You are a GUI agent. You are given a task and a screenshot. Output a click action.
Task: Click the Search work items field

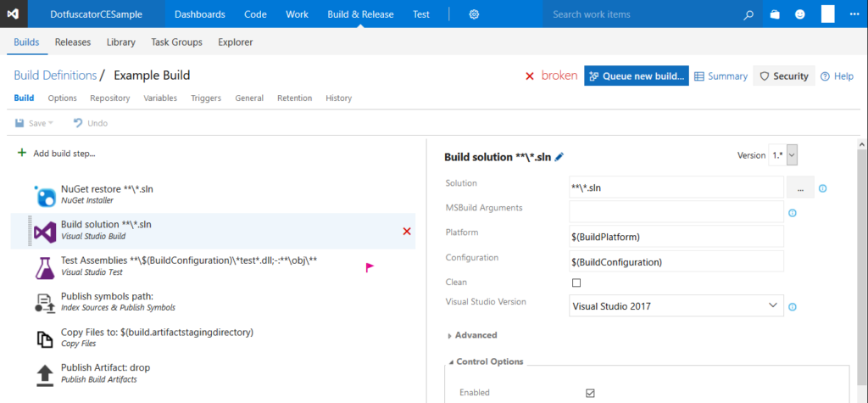tap(643, 14)
